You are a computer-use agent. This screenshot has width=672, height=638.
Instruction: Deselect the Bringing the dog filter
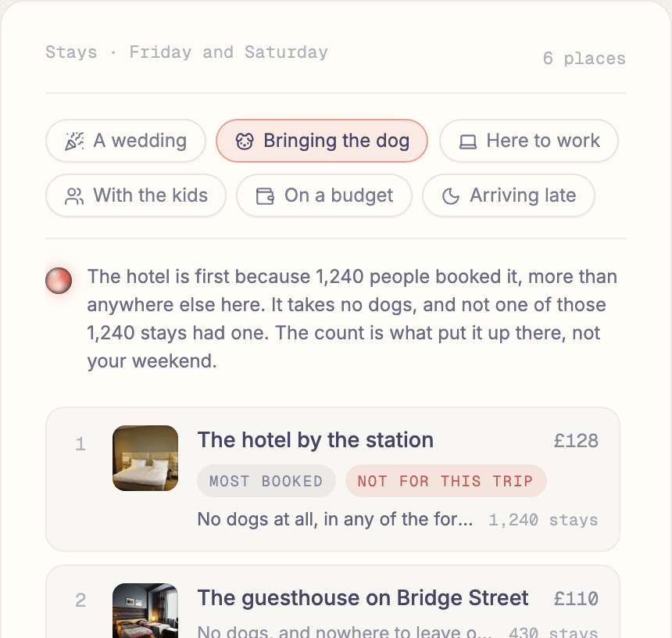pyautogui.click(x=322, y=141)
